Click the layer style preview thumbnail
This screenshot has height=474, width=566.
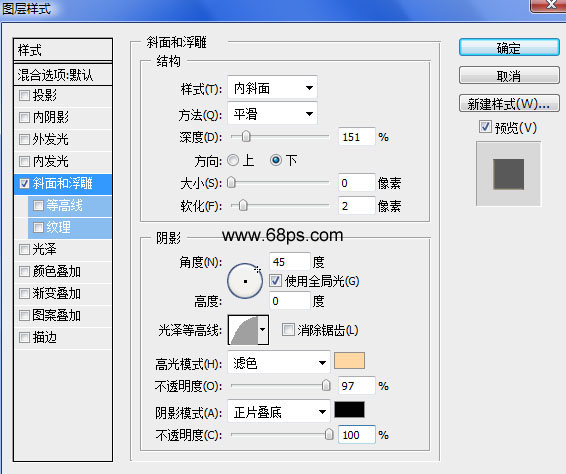508,174
